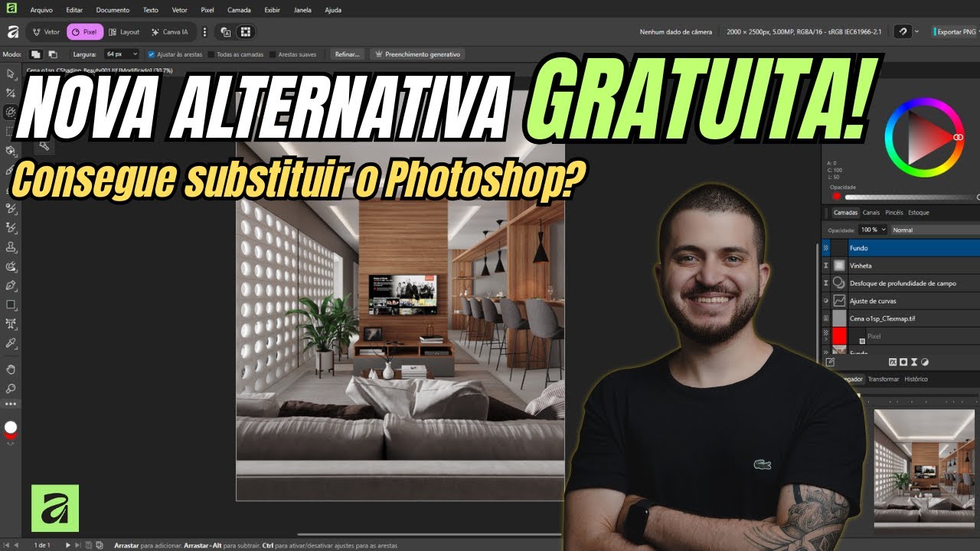
Task: Select the Fundo layer row
Action: point(900,248)
